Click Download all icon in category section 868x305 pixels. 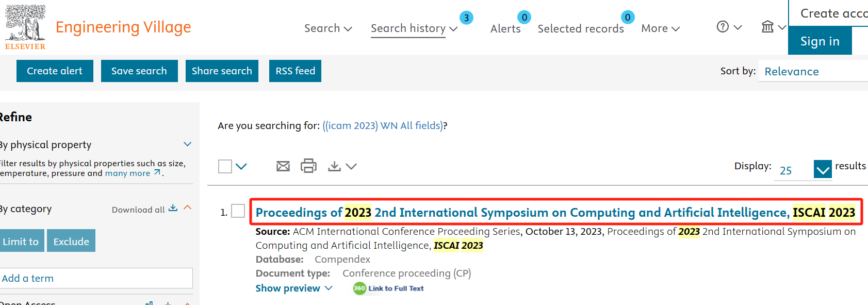(x=173, y=208)
